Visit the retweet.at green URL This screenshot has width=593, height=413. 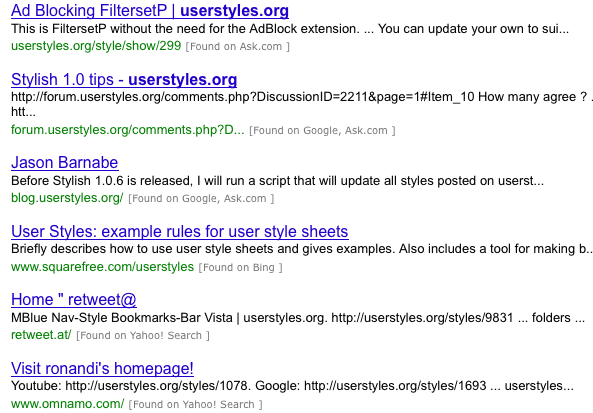tap(41, 335)
